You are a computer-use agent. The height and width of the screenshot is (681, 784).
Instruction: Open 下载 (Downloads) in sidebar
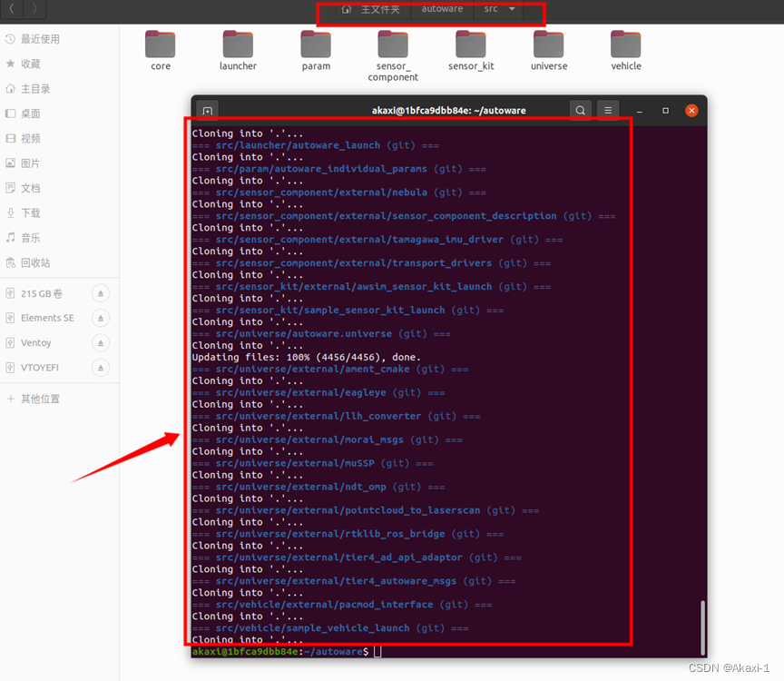click(60, 213)
